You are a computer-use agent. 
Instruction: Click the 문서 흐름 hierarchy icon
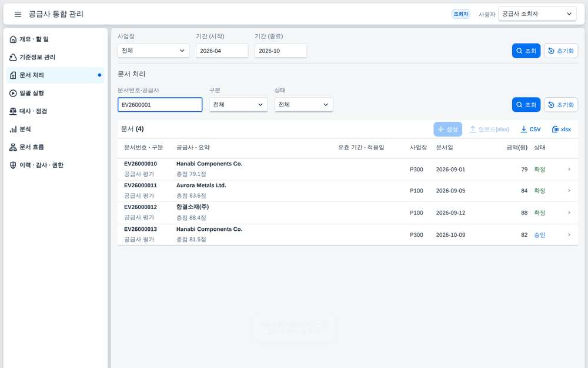pos(13,147)
